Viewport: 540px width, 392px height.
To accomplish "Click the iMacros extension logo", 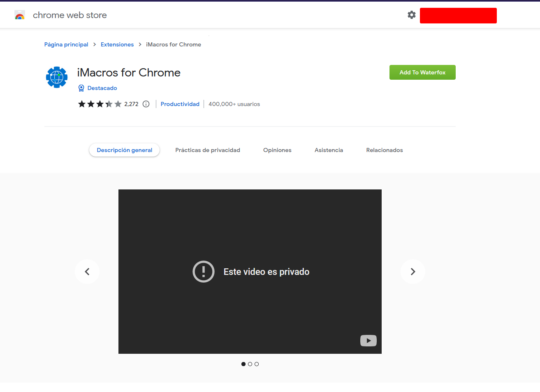I will [56, 77].
